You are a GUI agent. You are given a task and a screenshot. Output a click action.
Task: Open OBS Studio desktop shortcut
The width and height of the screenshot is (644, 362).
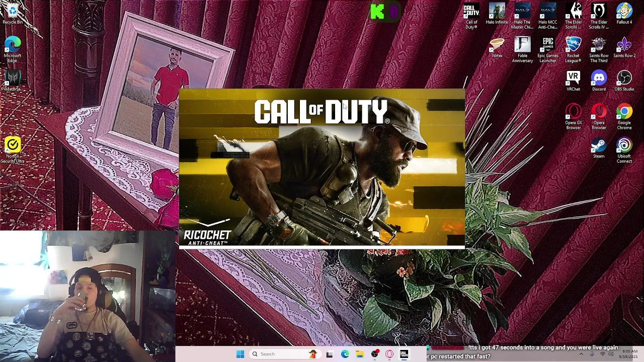click(x=624, y=81)
